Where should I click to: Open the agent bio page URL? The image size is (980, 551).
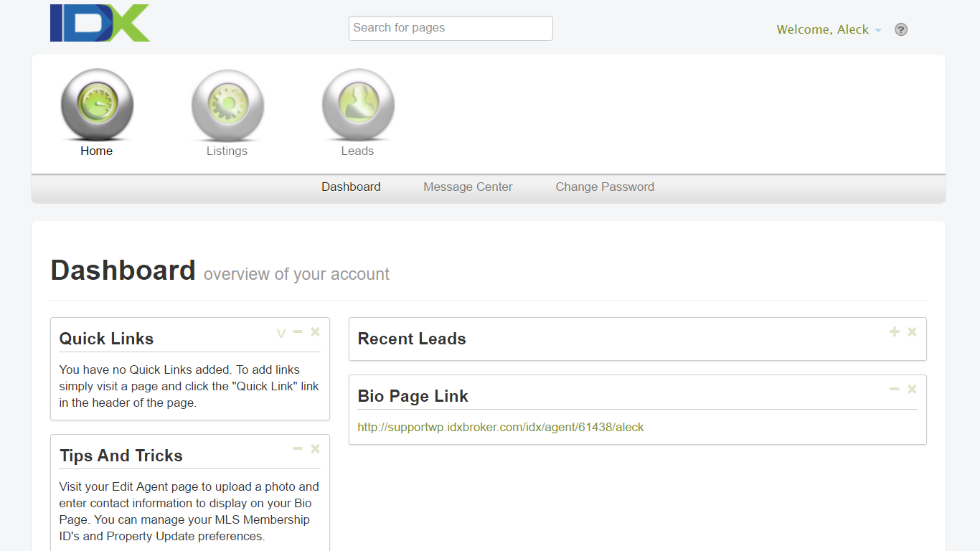pyautogui.click(x=500, y=427)
